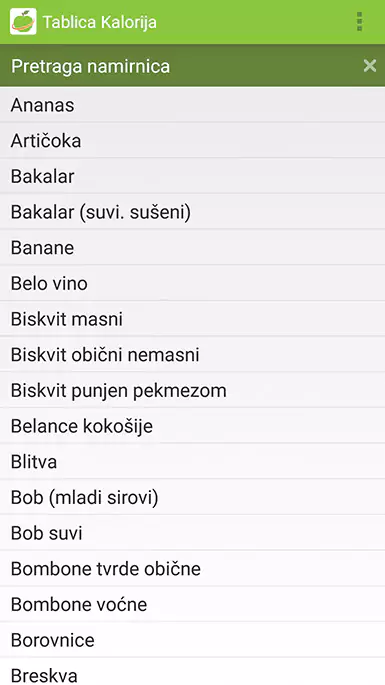Image resolution: width=385 pixels, height=685 pixels.
Task: Open the Bob suvi entry
Action: [192, 533]
